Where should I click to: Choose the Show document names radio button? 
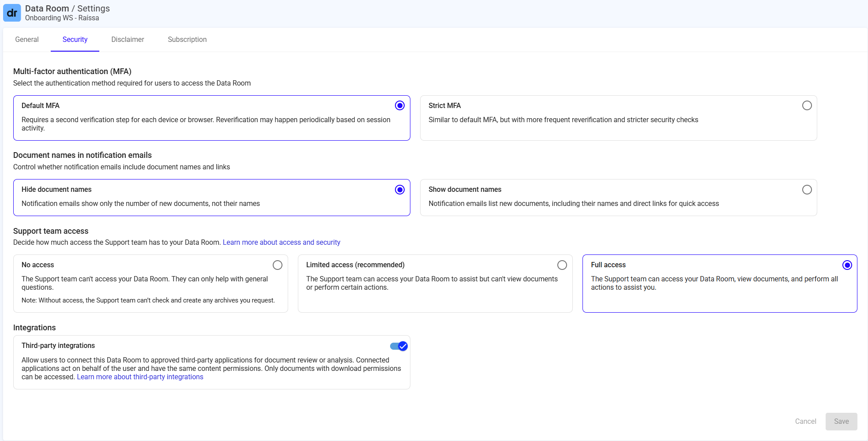806,190
